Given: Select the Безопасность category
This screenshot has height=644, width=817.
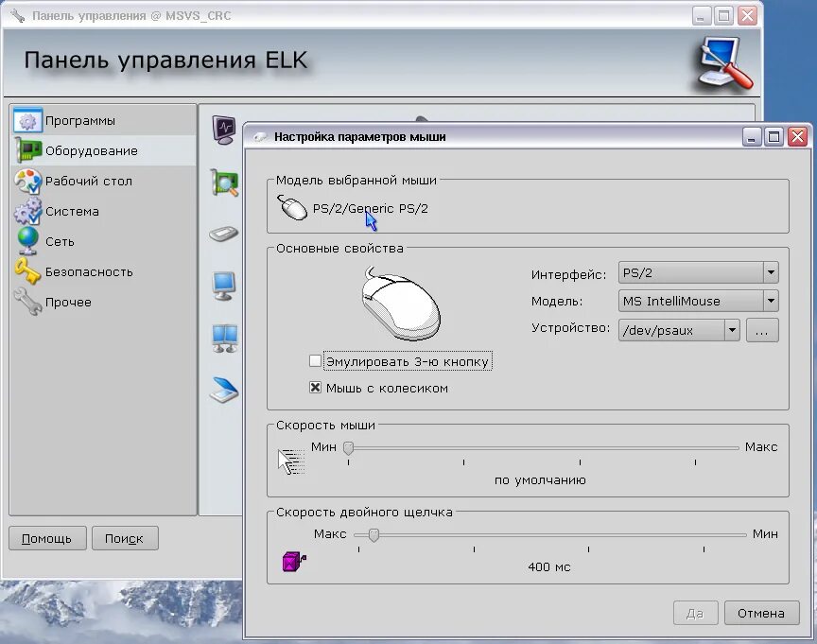Looking at the screenshot, I should [x=103, y=271].
